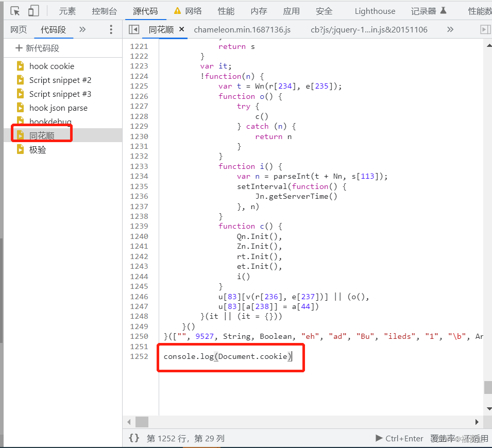Toggle pretty-print with the {} icon
Image resolution: width=492 pixels, height=448 pixels.
coord(134,438)
